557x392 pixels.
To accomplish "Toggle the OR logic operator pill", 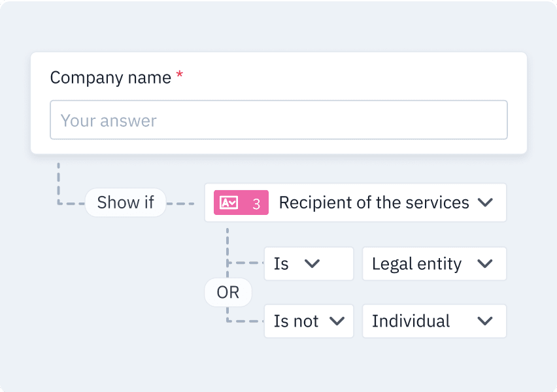I will point(228,293).
